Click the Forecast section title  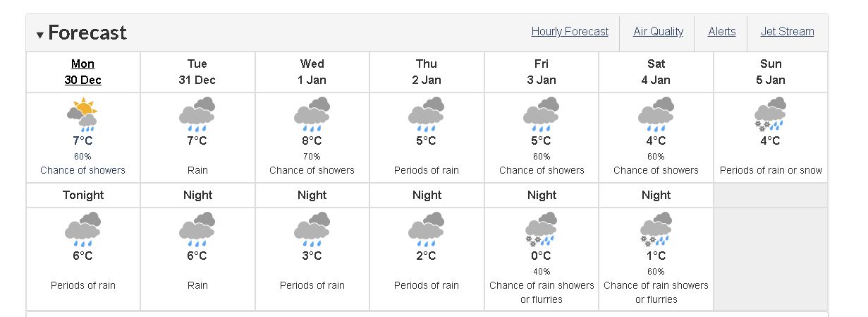pyautogui.click(x=87, y=32)
